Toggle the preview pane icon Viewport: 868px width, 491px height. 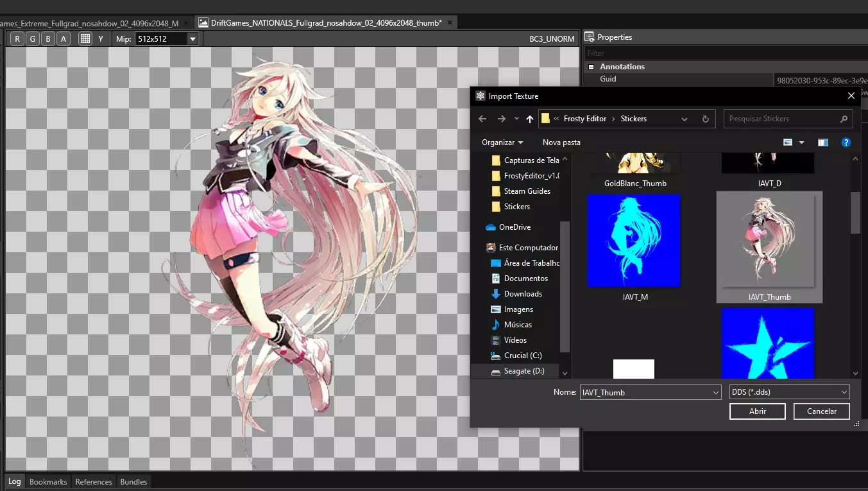823,142
